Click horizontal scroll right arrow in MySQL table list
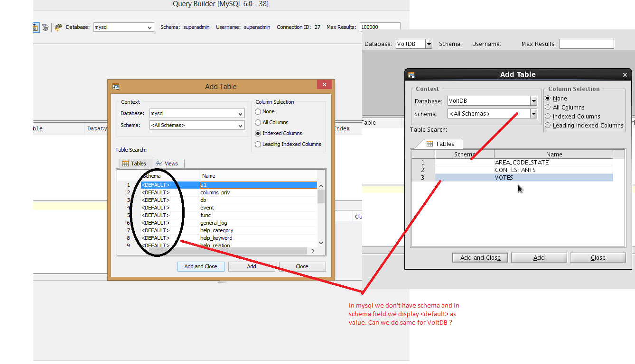This screenshot has width=635, height=364. 313,251
